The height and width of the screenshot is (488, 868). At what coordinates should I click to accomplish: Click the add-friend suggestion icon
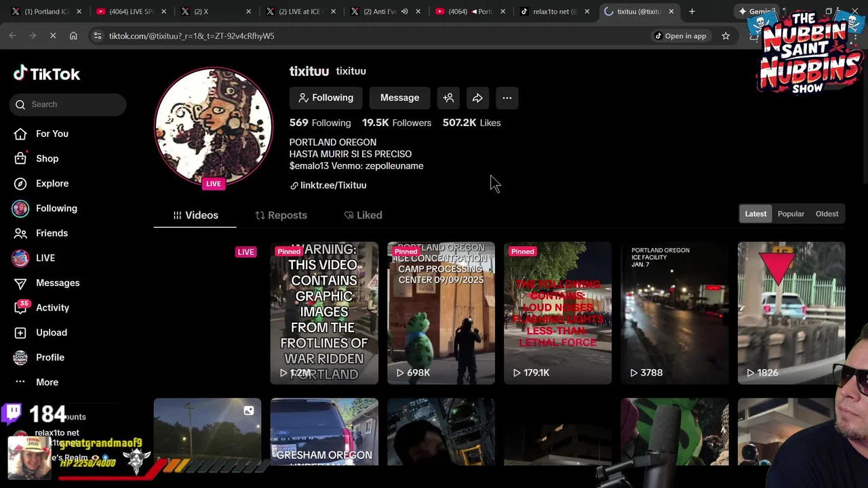(448, 98)
